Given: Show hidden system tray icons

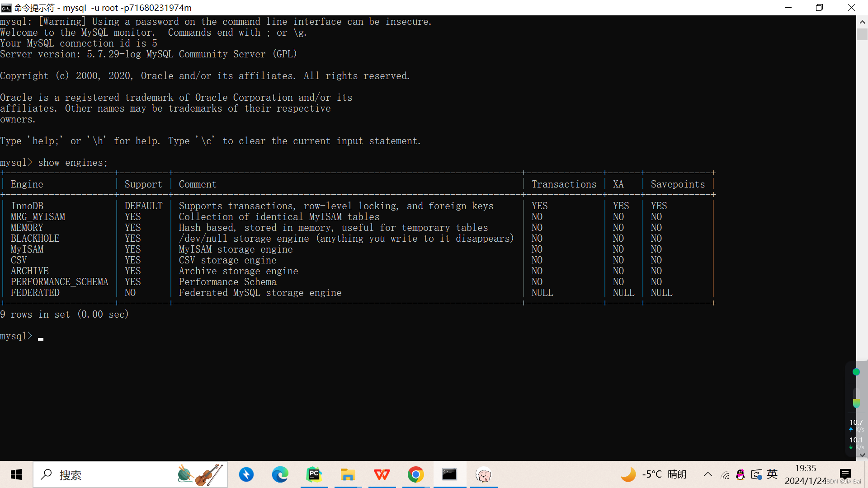Looking at the screenshot, I should click(x=708, y=474).
